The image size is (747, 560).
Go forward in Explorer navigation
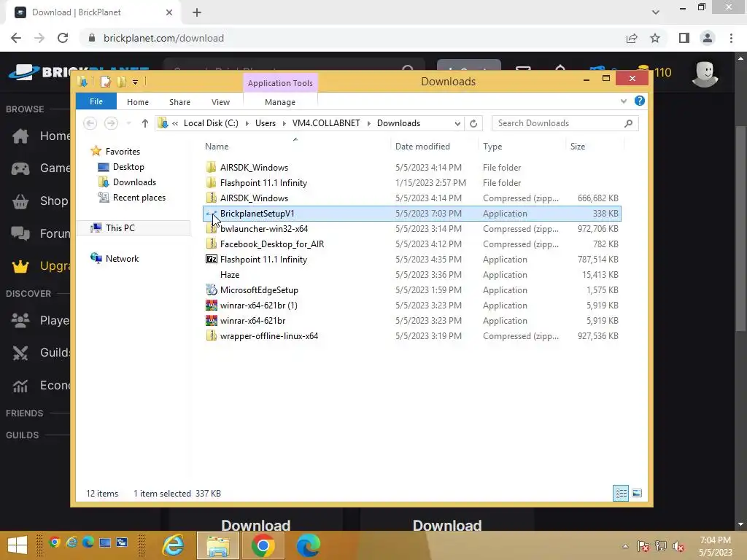click(111, 123)
